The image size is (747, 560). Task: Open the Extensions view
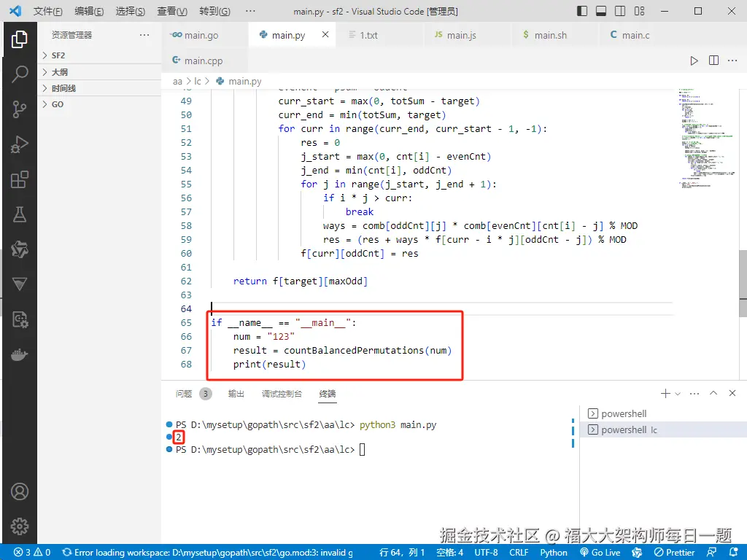tap(20, 179)
